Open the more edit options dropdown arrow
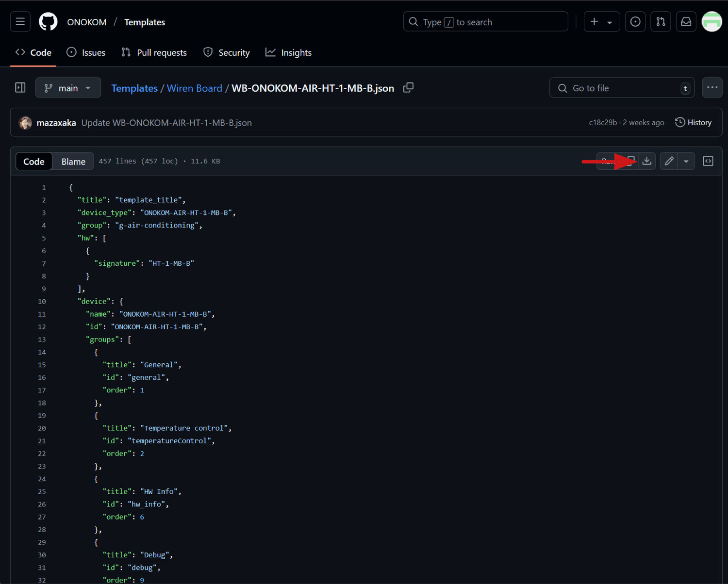This screenshot has height=584, width=728. pyautogui.click(x=686, y=161)
